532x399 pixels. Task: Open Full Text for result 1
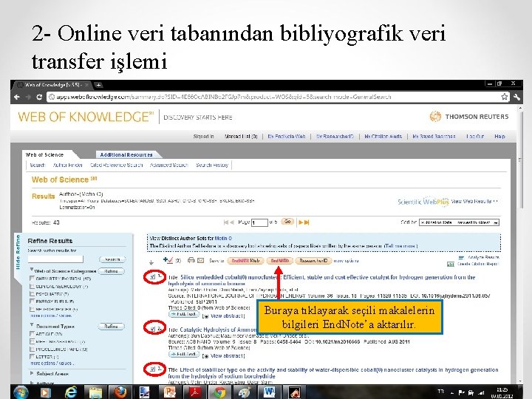coord(184,314)
